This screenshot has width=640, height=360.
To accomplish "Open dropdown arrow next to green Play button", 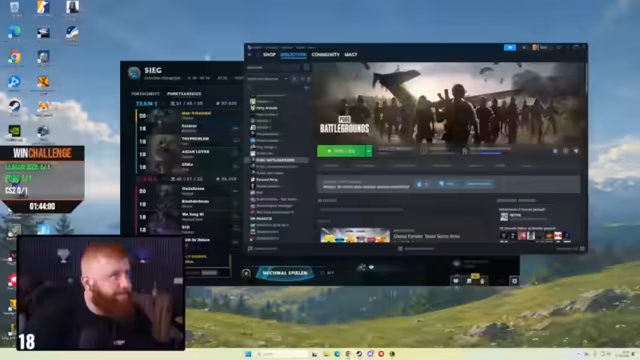I will (x=369, y=151).
